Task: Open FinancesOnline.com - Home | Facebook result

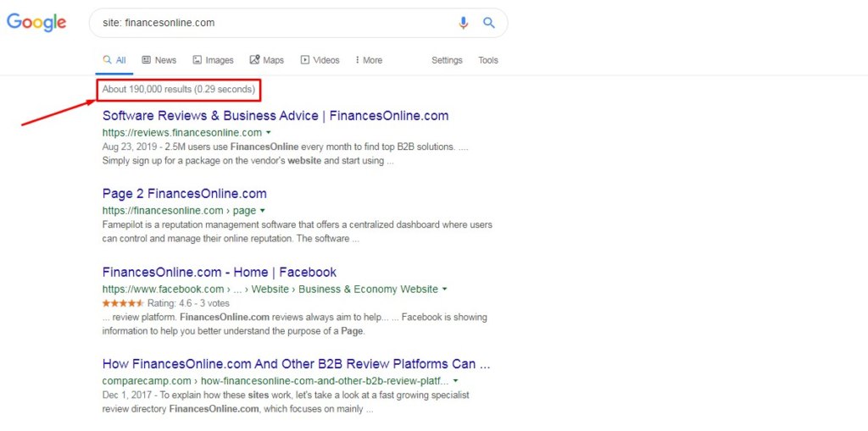Action: pos(220,272)
